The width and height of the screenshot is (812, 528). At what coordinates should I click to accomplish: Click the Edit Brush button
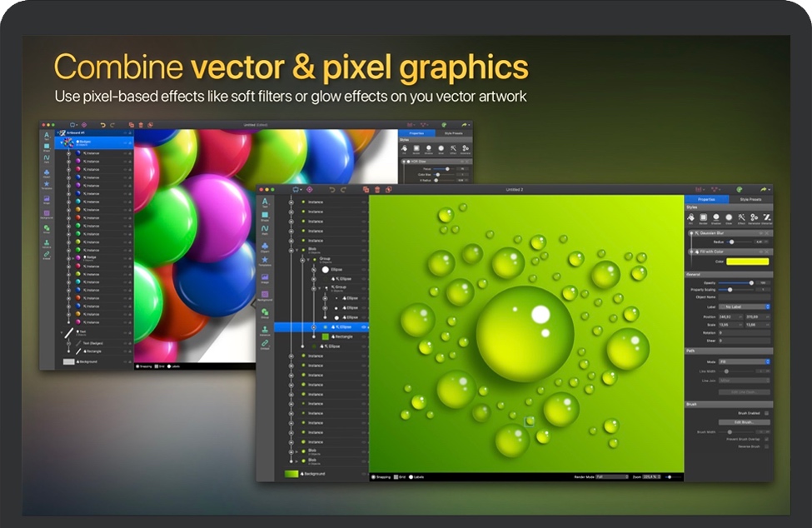point(744,422)
